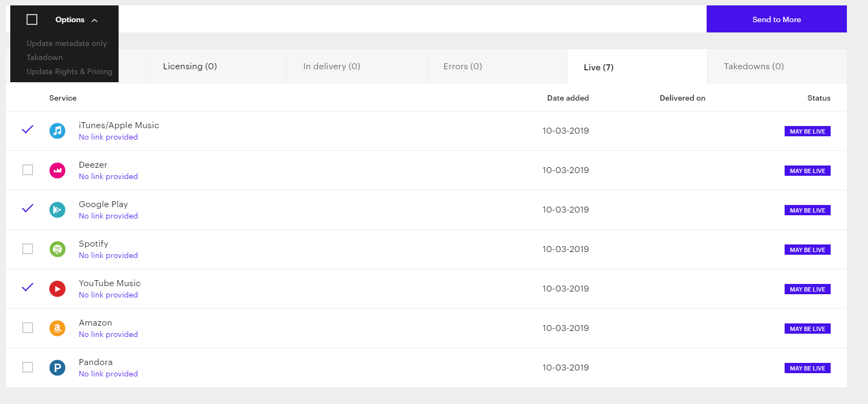Uncheck the iTunes/Apple Music row
868x404 pixels.
[28, 129]
